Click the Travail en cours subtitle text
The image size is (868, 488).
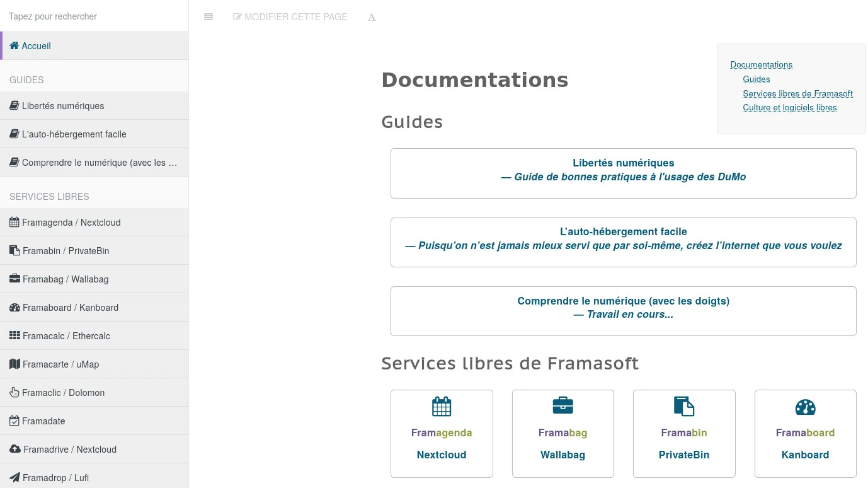[624, 315]
